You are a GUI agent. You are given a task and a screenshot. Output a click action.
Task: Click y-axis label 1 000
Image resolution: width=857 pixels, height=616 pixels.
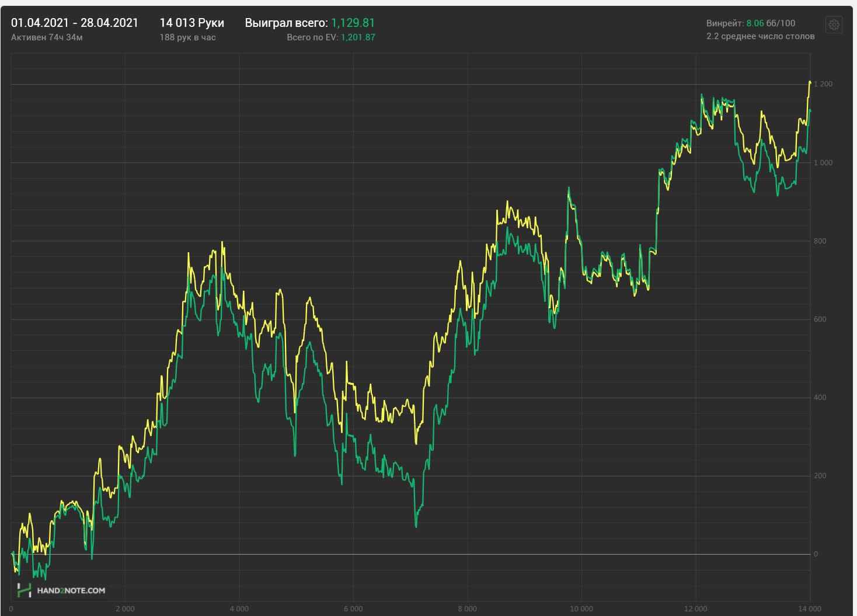(823, 162)
